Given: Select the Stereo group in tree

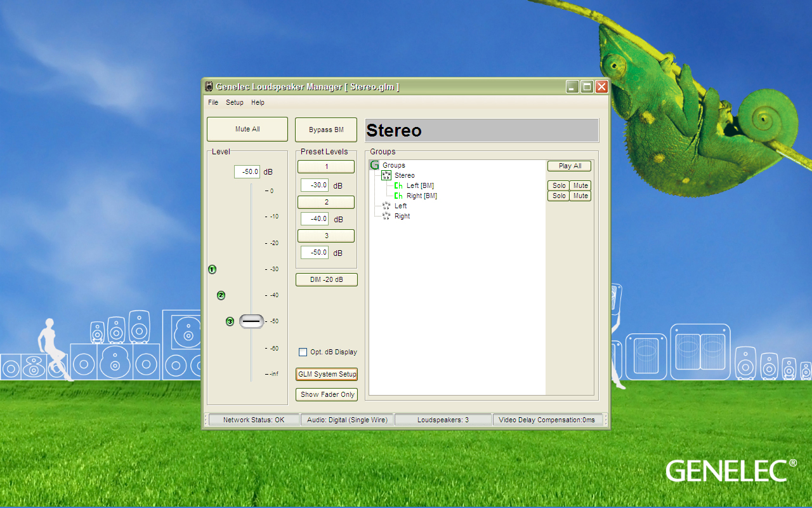Looking at the screenshot, I should [405, 175].
